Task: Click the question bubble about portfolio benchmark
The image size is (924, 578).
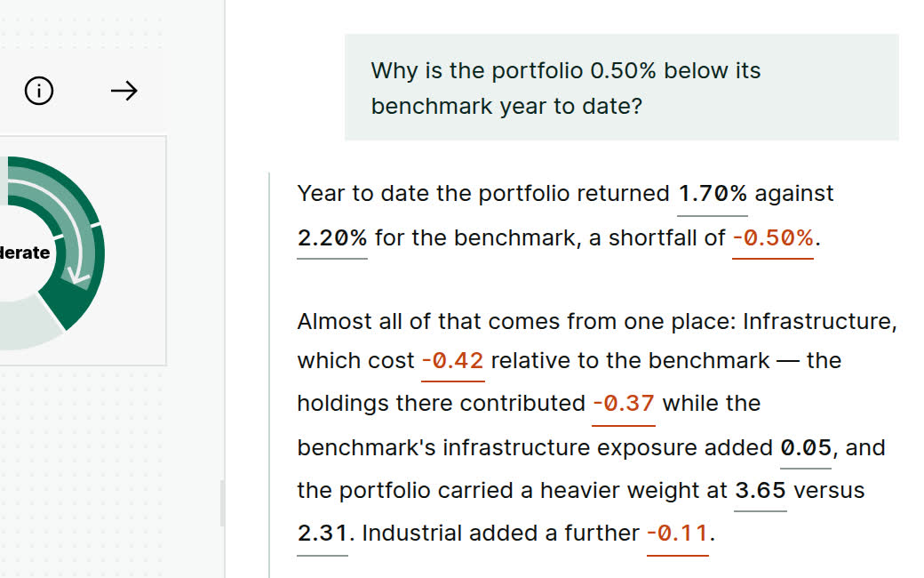Action: tap(622, 87)
